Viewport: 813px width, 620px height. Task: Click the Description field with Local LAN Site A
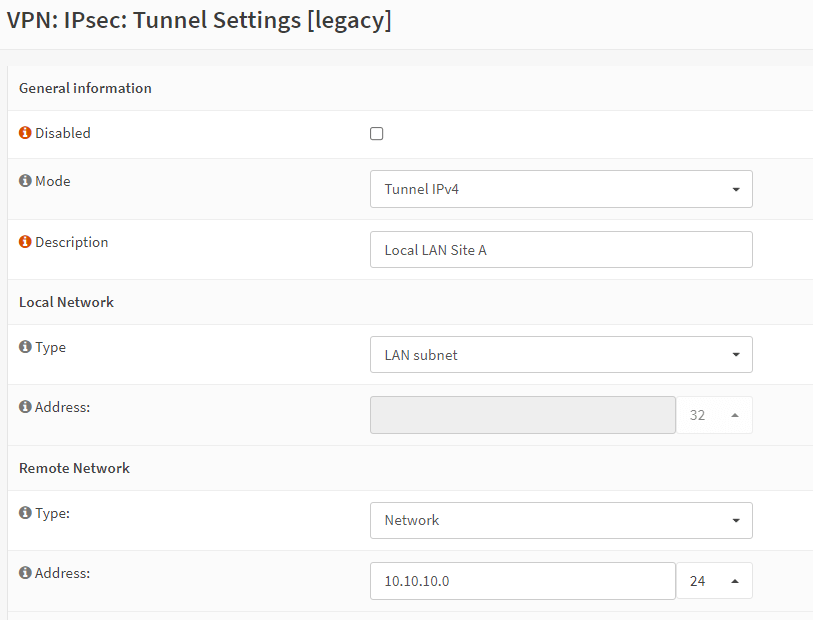pyautogui.click(x=561, y=250)
